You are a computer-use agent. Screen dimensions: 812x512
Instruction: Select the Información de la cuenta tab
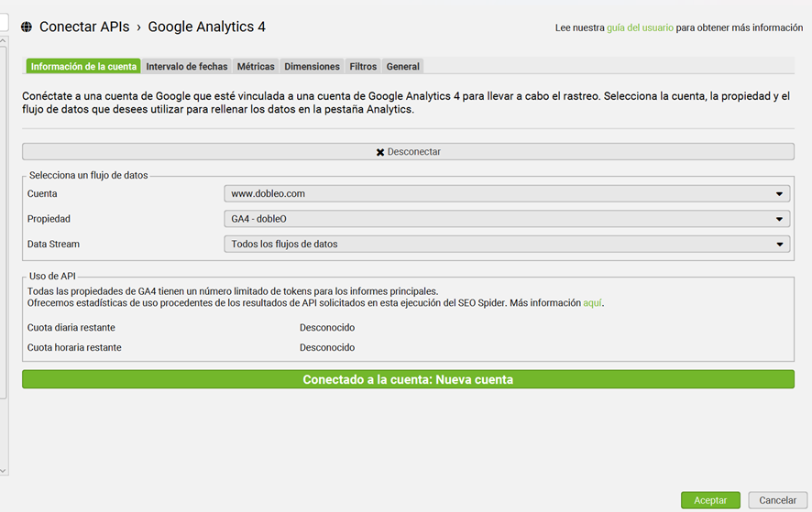pos(83,67)
